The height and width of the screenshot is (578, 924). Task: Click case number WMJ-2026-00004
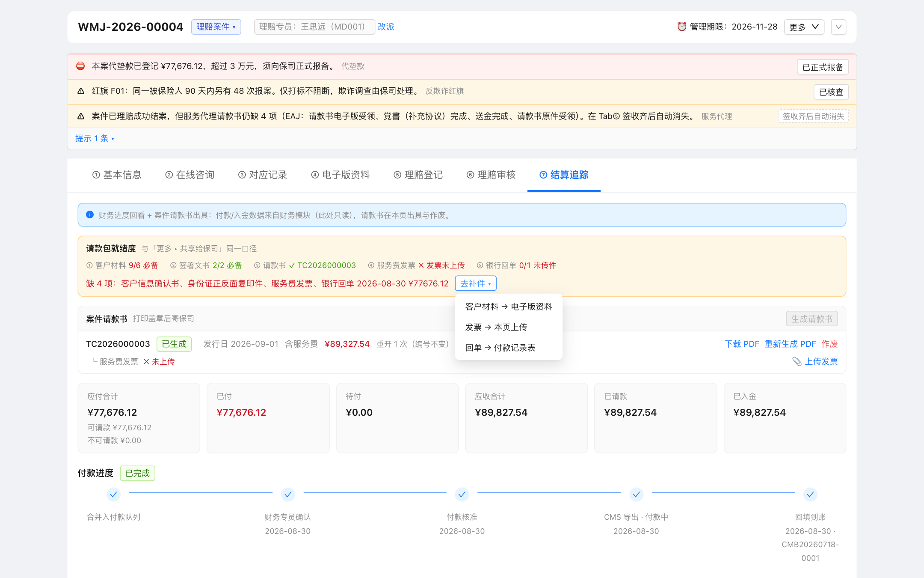tap(130, 27)
